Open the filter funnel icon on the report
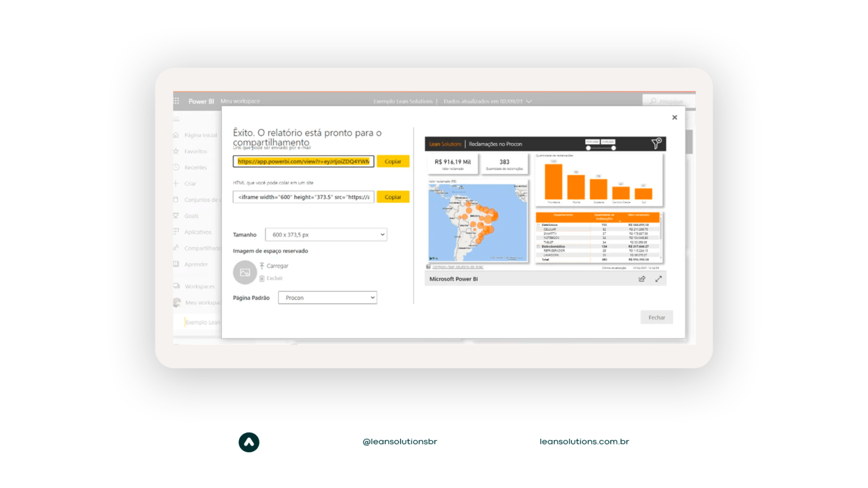Image resolution: width=868 pixels, height=488 pixels. click(x=656, y=143)
